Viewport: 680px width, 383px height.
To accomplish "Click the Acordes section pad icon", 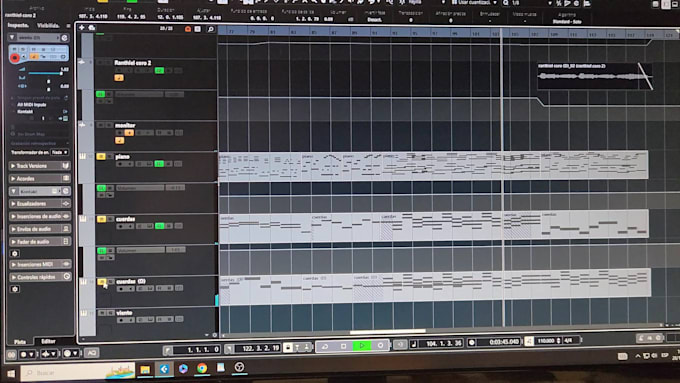I will pyautogui.click(x=66, y=178).
